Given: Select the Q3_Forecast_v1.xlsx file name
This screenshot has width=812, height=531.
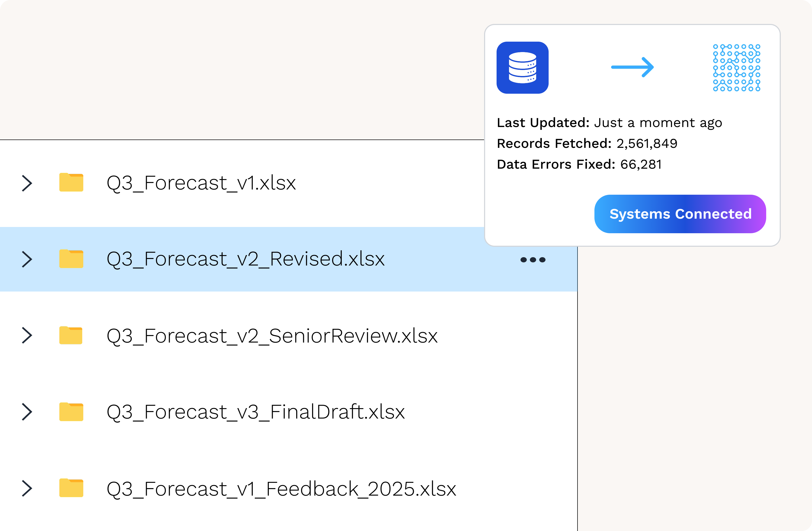Looking at the screenshot, I should coord(201,183).
